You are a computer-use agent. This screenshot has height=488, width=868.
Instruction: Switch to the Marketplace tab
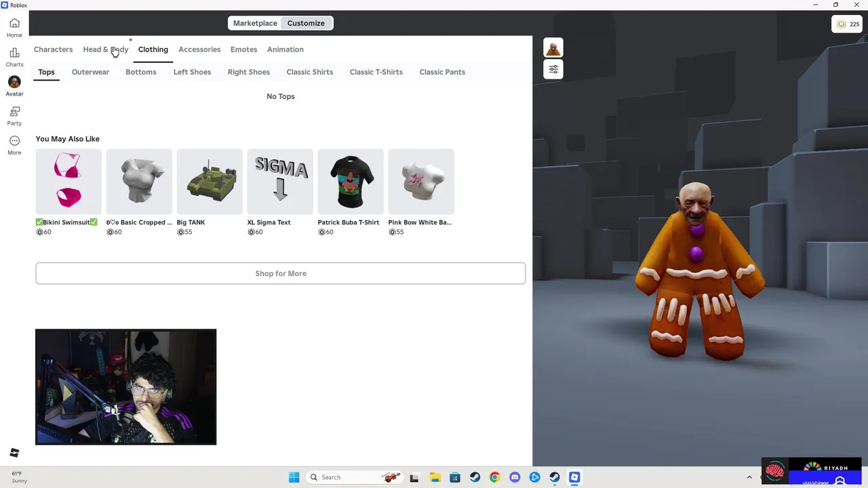point(255,23)
